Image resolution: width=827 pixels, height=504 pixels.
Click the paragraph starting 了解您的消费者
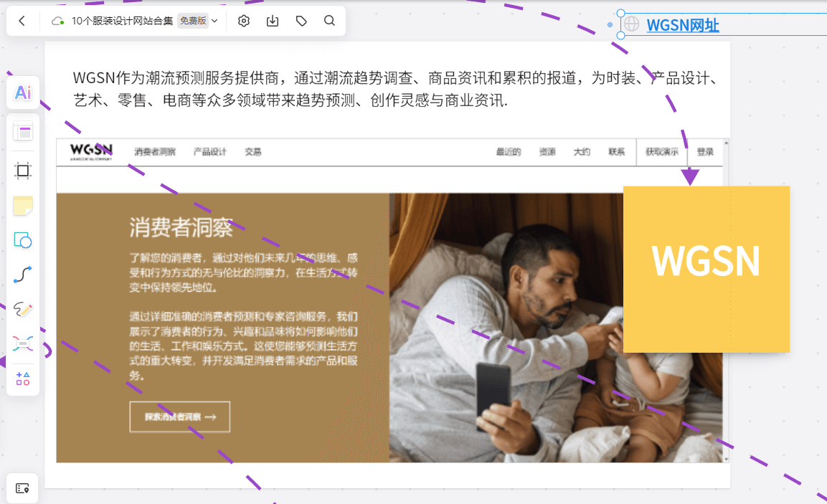[244, 272]
